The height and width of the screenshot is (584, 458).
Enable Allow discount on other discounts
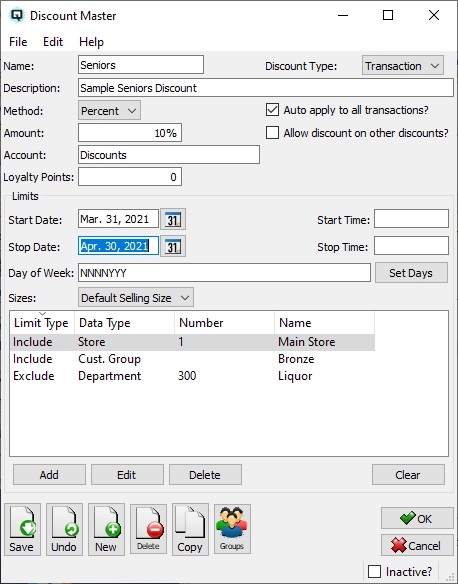point(272,133)
